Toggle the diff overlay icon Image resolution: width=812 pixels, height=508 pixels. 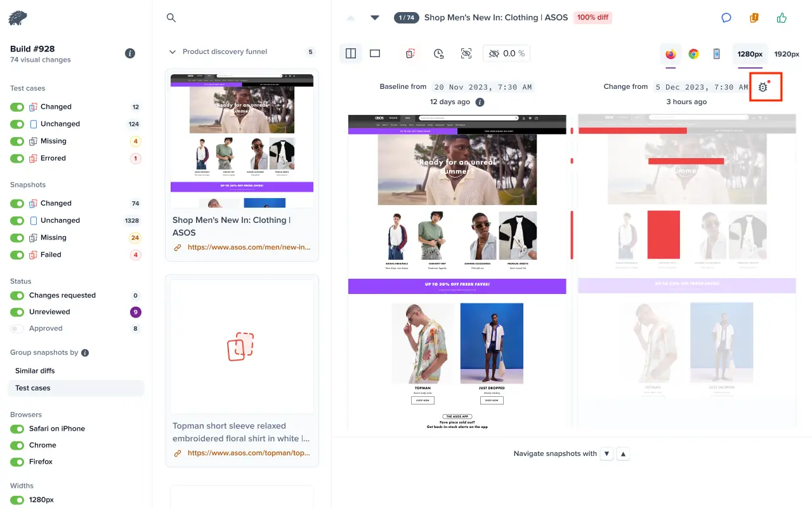point(410,54)
